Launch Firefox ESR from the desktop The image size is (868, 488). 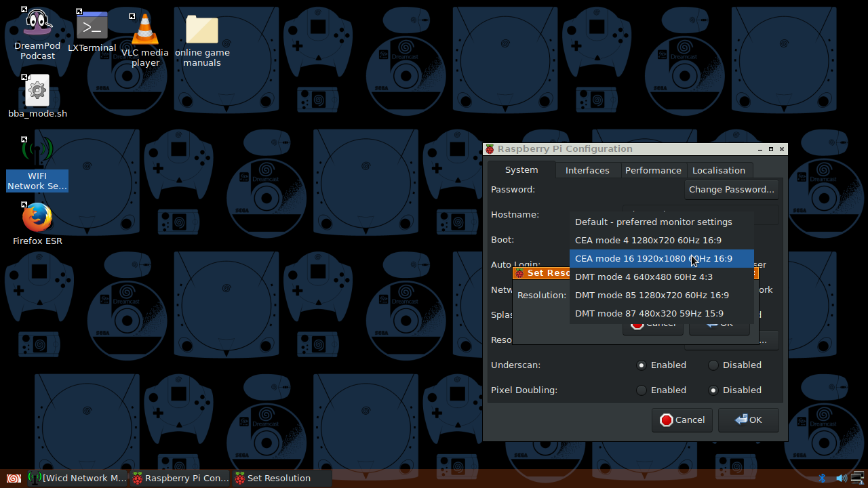point(37,224)
